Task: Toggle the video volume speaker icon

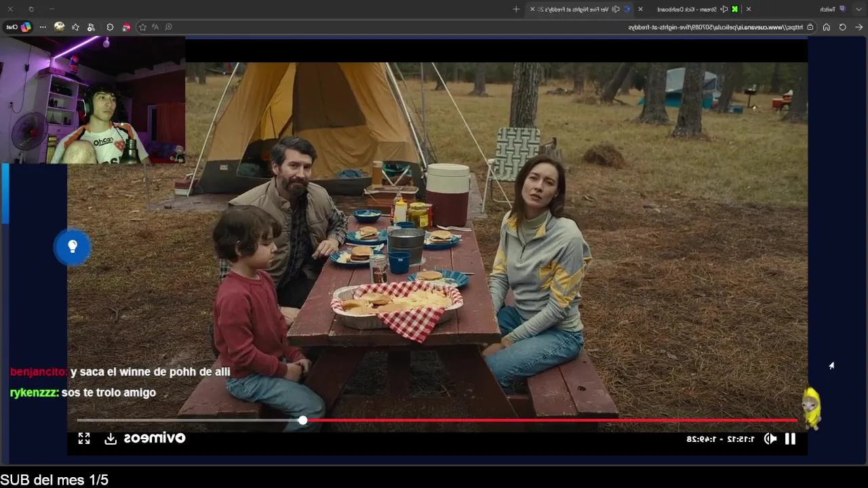Action: click(x=770, y=439)
